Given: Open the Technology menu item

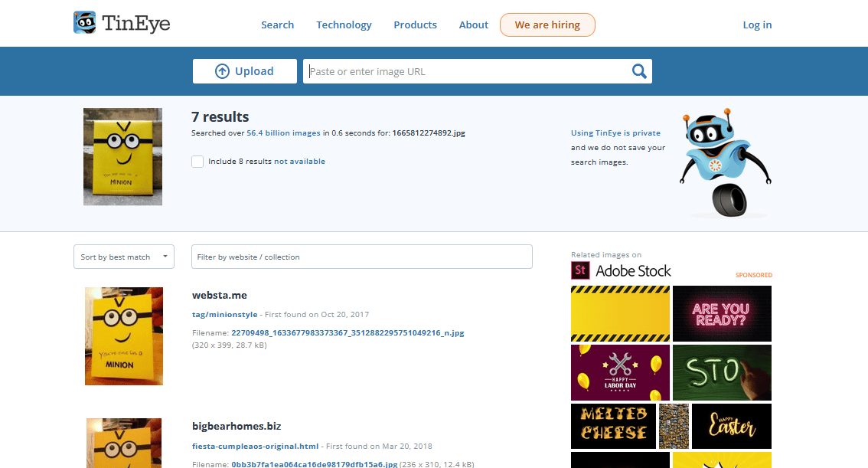Looking at the screenshot, I should click(x=344, y=25).
